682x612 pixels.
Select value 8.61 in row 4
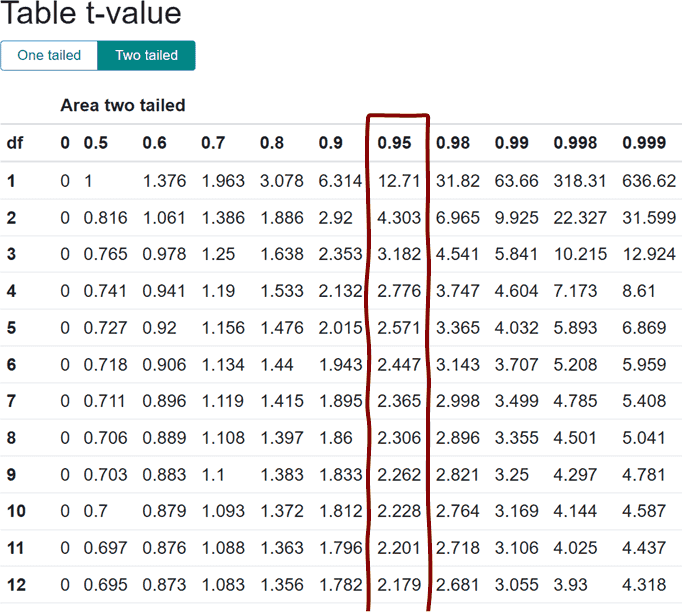pyautogui.click(x=639, y=291)
